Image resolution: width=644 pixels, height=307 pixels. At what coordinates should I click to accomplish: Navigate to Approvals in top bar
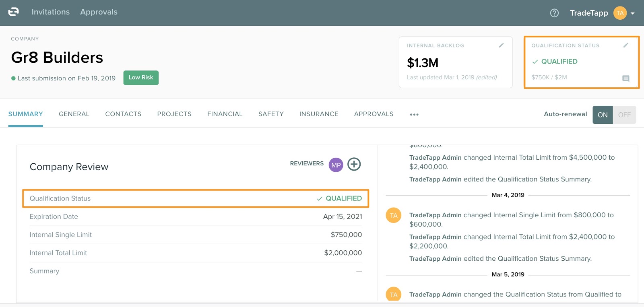pyautogui.click(x=99, y=12)
